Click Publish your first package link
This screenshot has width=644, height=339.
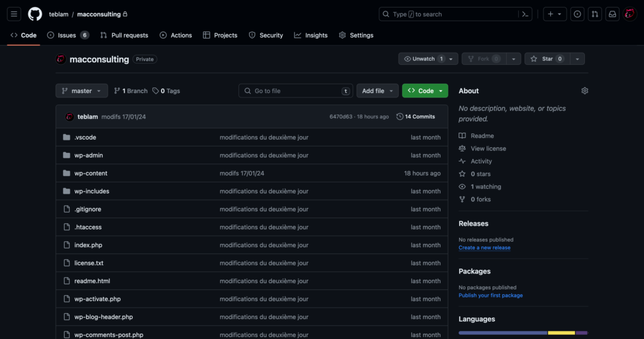coord(491,296)
